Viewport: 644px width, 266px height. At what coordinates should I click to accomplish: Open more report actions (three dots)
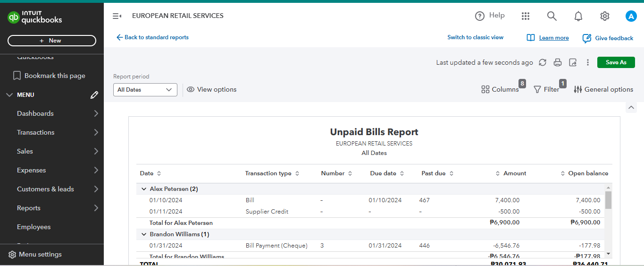click(588, 62)
